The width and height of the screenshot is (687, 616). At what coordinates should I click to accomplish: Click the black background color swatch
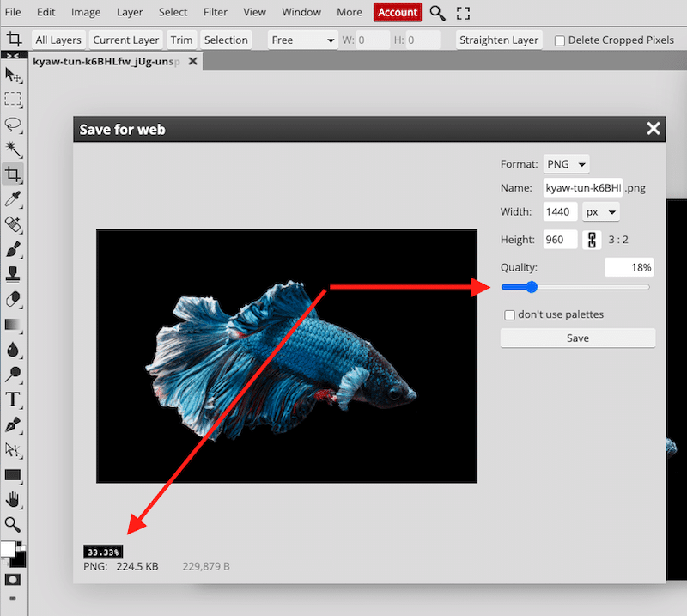pyautogui.click(x=18, y=559)
